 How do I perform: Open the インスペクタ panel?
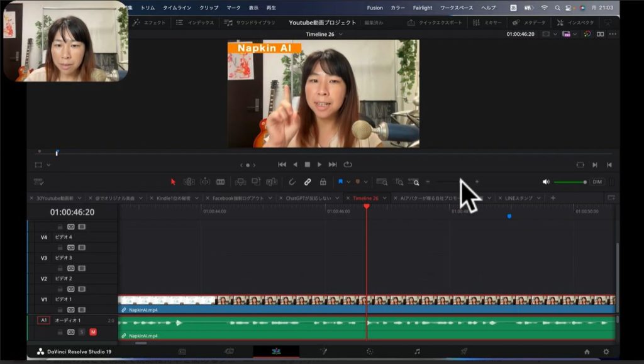[575, 22]
